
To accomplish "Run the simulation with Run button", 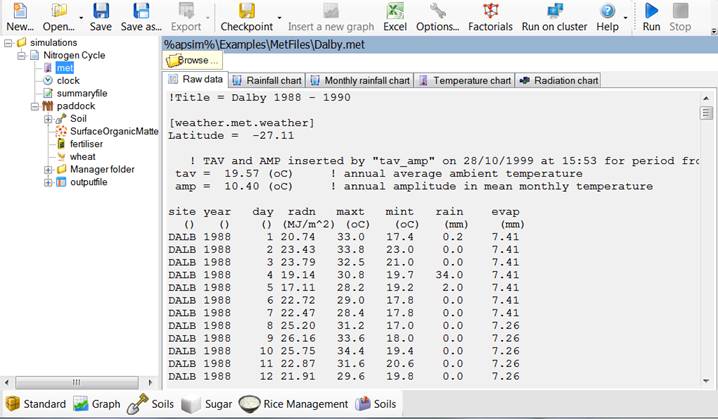I will pos(651,17).
